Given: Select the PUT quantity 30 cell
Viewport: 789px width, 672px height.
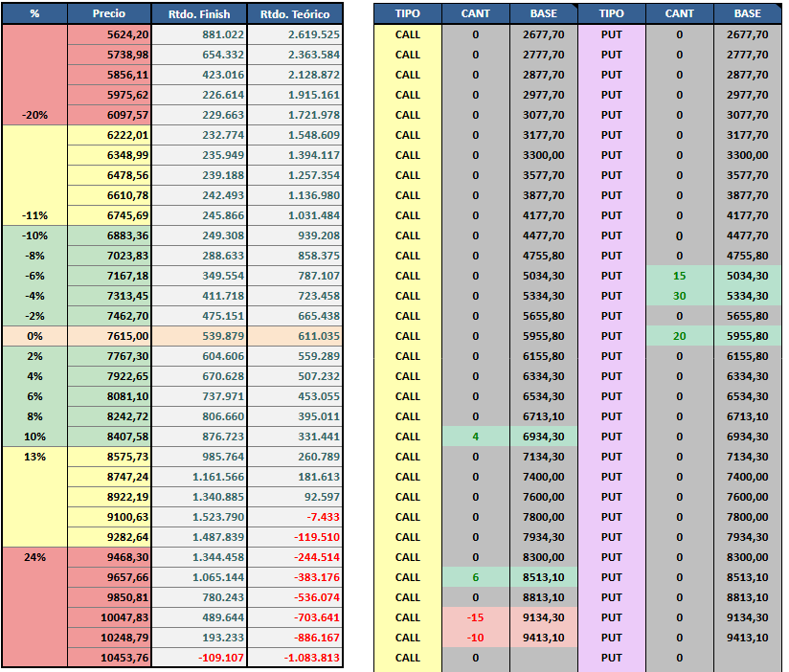Looking at the screenshot, I should click(679, 296).
